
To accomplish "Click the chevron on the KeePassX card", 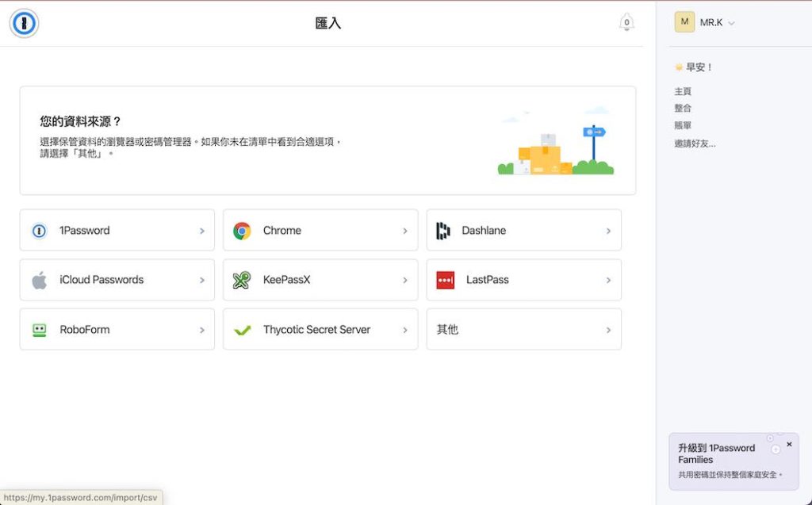I will (x=405, y=280).
